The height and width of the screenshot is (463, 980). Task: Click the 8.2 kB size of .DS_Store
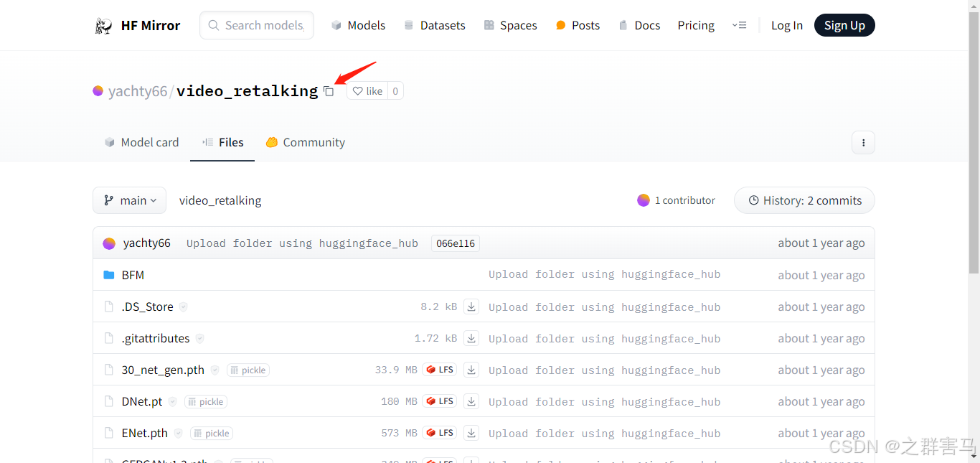[439, 307]
